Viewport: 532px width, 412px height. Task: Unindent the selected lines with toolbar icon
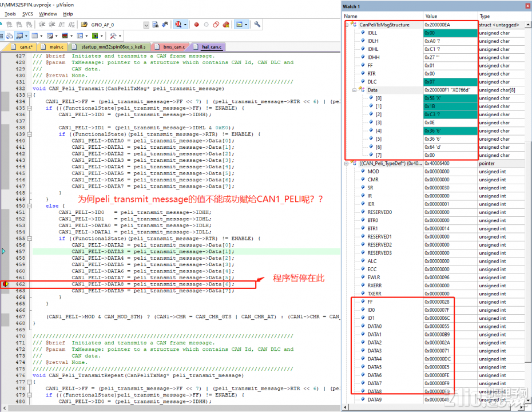(52, 25)
